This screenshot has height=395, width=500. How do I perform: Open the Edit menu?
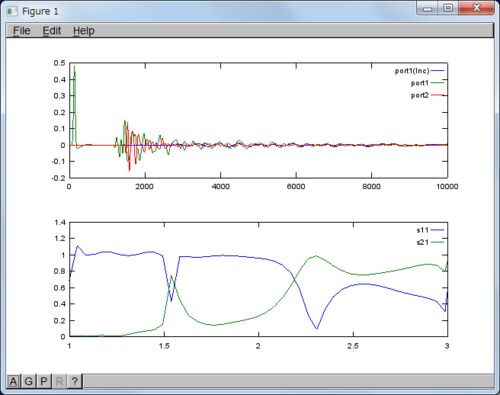[x=52, y=31]
